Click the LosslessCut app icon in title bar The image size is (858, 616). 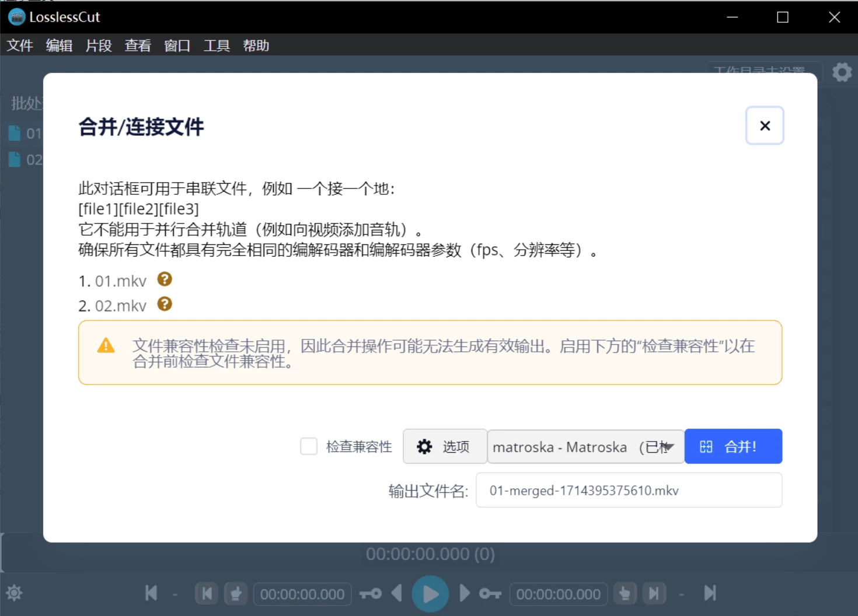pyautogui.click(x=16, y=17)
